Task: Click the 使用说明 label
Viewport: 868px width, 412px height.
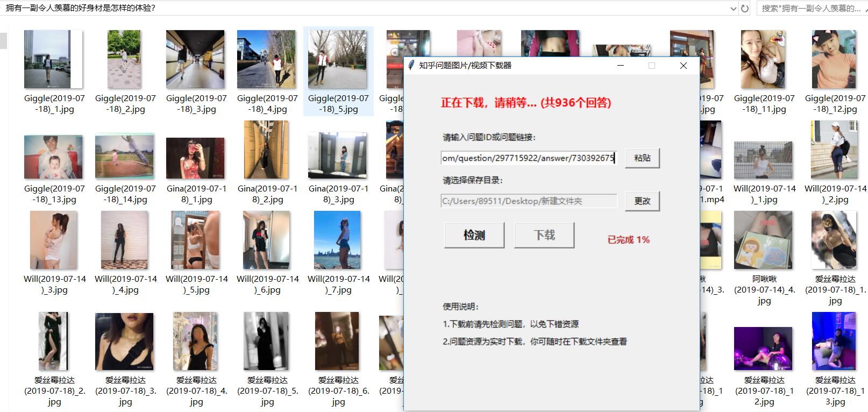Action: (461, 307)
